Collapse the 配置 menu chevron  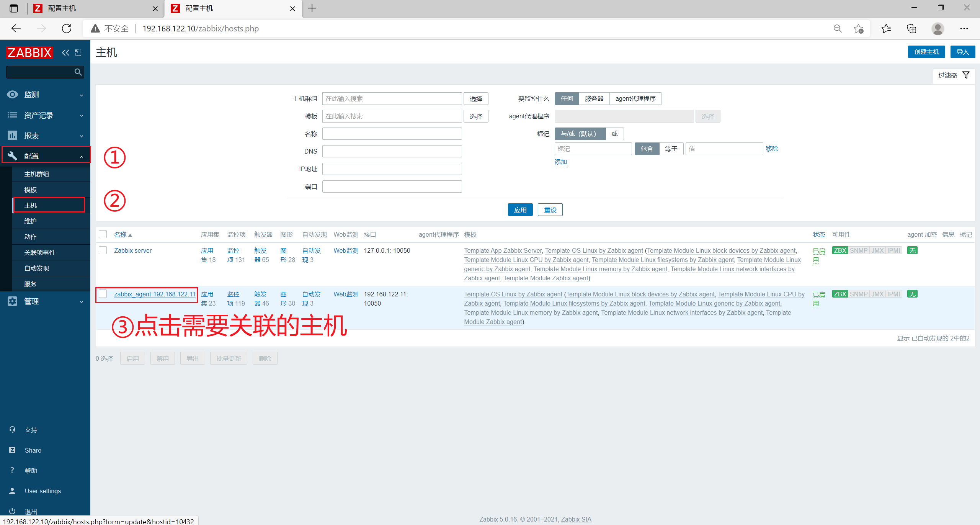pyautogui.click(x=82, y=156)
